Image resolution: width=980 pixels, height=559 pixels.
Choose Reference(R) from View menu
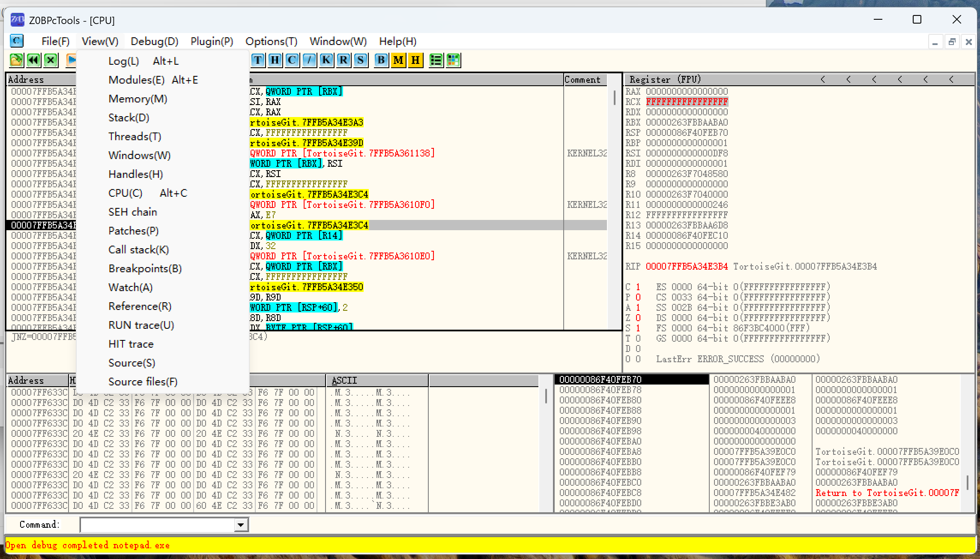163,306
